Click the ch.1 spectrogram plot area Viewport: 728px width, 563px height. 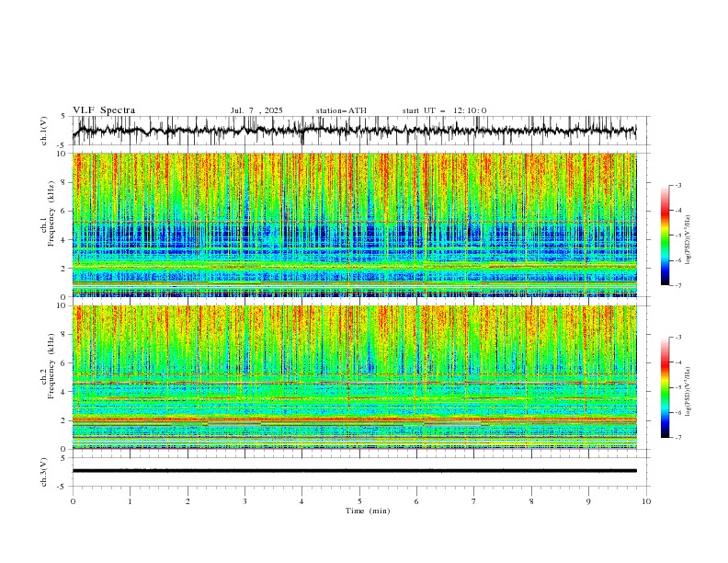pos(354,224)
